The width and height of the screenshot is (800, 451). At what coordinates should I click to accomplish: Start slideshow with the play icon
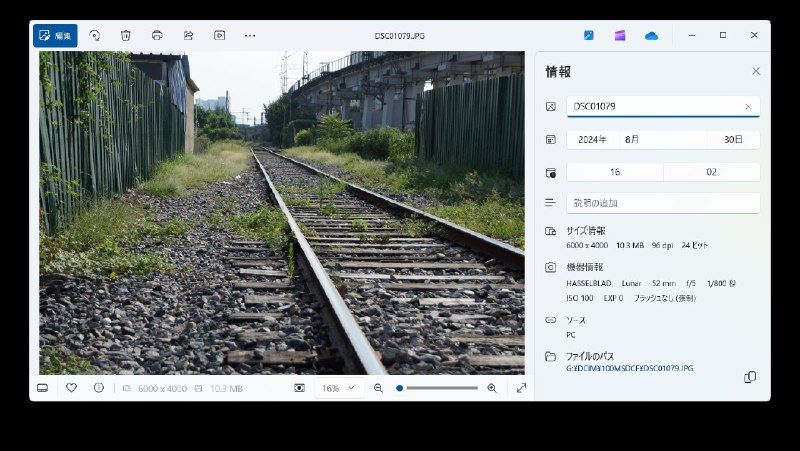click(x=219, y=36)
